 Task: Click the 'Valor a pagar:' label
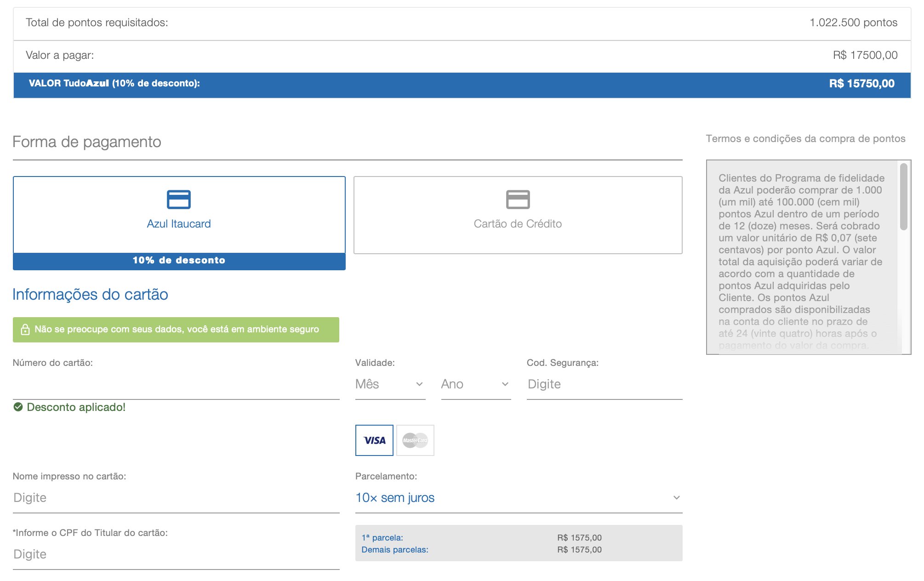point(60,55)
